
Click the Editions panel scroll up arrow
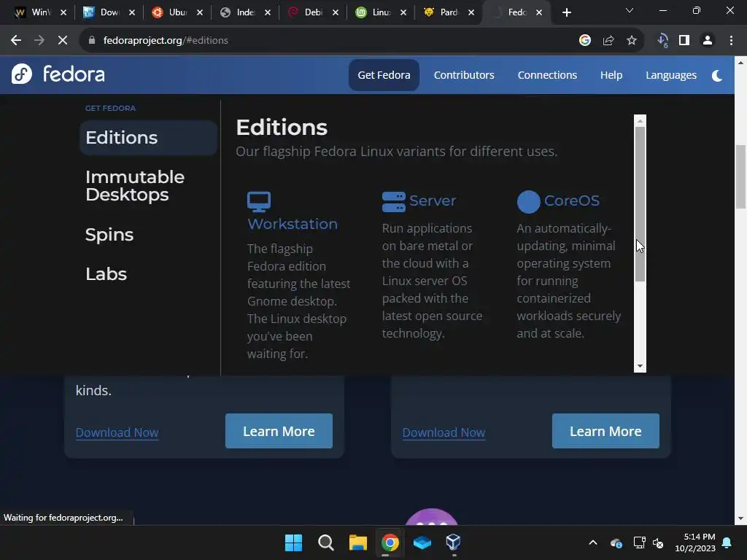click(x=640, y=121)
